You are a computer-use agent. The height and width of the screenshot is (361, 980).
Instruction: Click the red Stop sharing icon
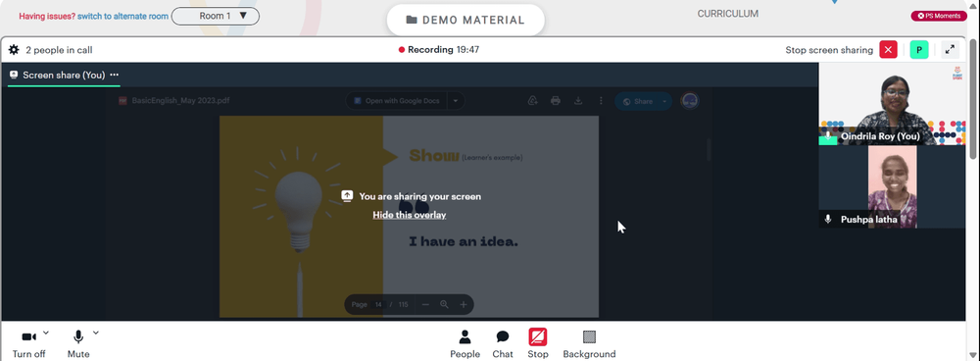click(x=537, y=337)
